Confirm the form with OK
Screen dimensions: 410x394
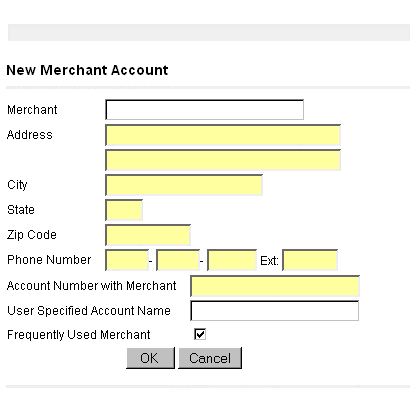point(150,358)
